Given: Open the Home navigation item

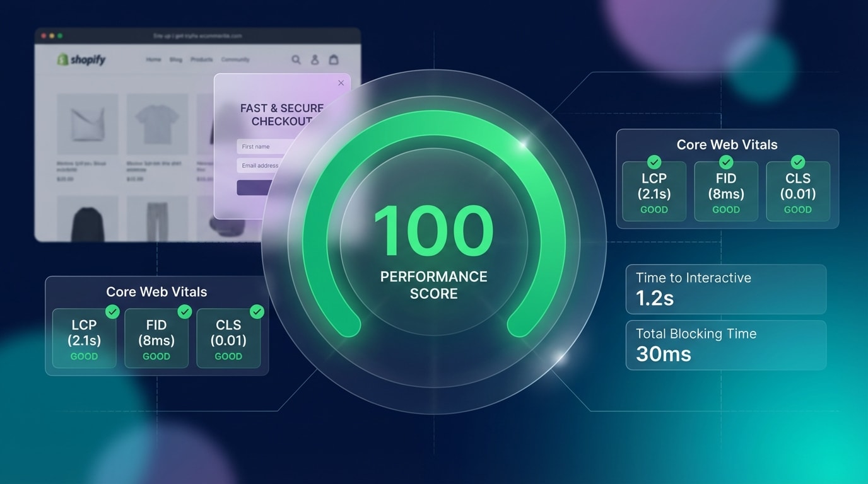Looking at the screenshot, I should point(153,59).
